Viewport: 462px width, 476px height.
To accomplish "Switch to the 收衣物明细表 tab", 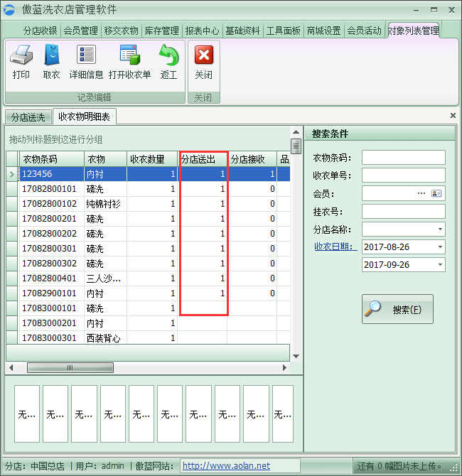I will [84, 117].
